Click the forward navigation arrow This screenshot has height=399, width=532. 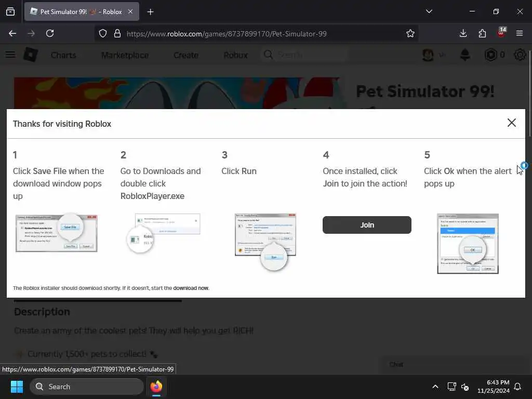[x=31, y=34]
